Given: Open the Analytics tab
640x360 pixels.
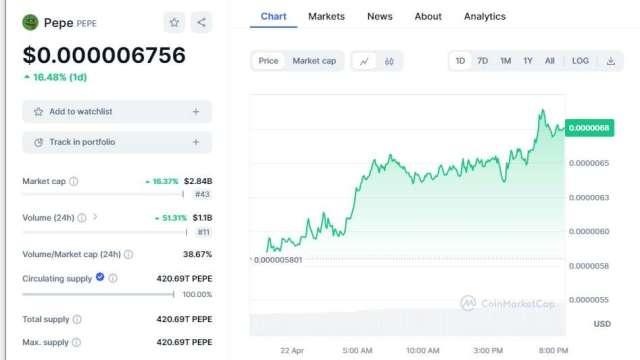Looking at the screenshot, I should tap(484, 16).
